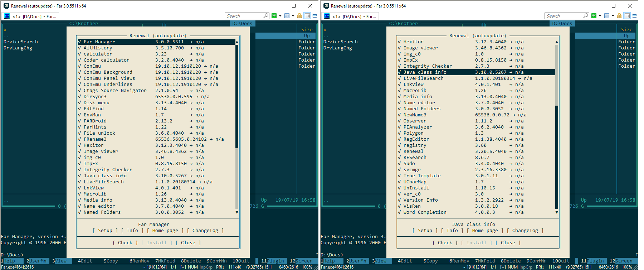Click the ConEmu title bar icon in right window
The width and height of the screenshot is (644, 270).
326,6
